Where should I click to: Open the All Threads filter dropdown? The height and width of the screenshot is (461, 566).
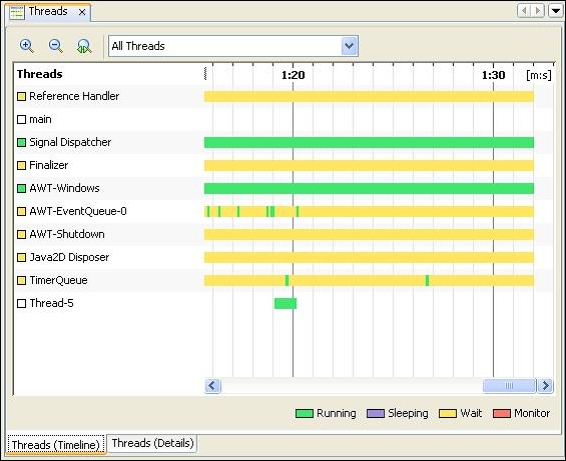point(233,46)
